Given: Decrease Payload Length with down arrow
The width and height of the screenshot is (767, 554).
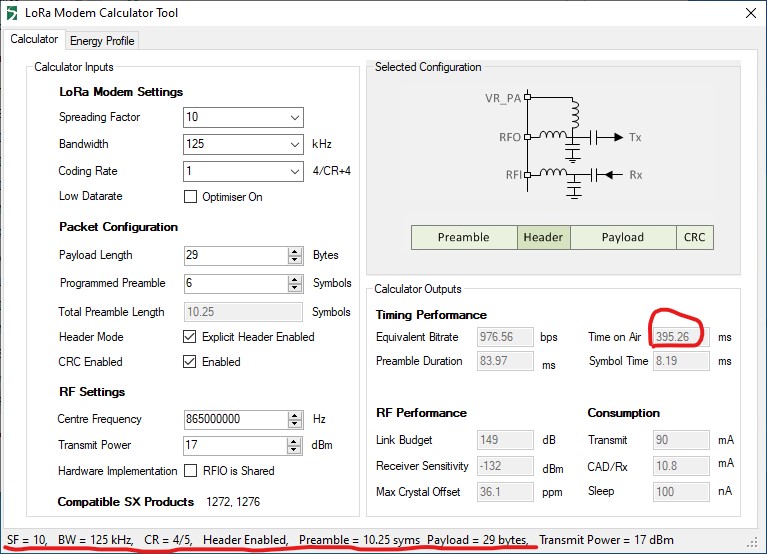Looking at the screenshot, I should pos(294,260).
